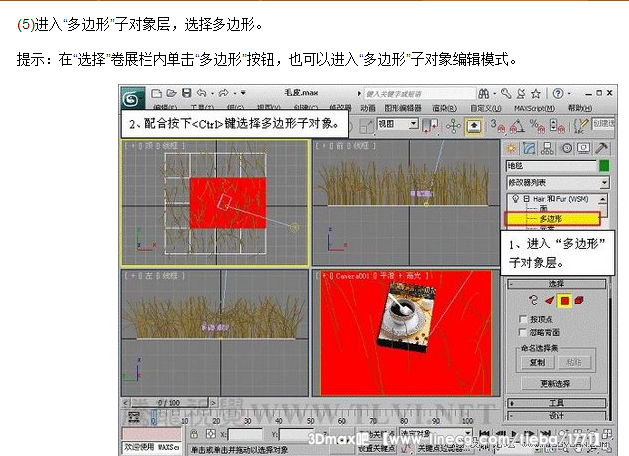The width and height of the screenshot is (629, 456).
Task: Click the Save floppy disk icon
Action: 187,93
